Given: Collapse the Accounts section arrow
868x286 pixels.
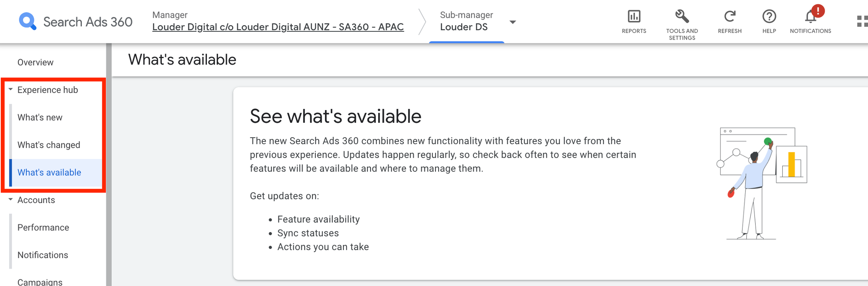Looking at the screenshot, I should (11, 200).
